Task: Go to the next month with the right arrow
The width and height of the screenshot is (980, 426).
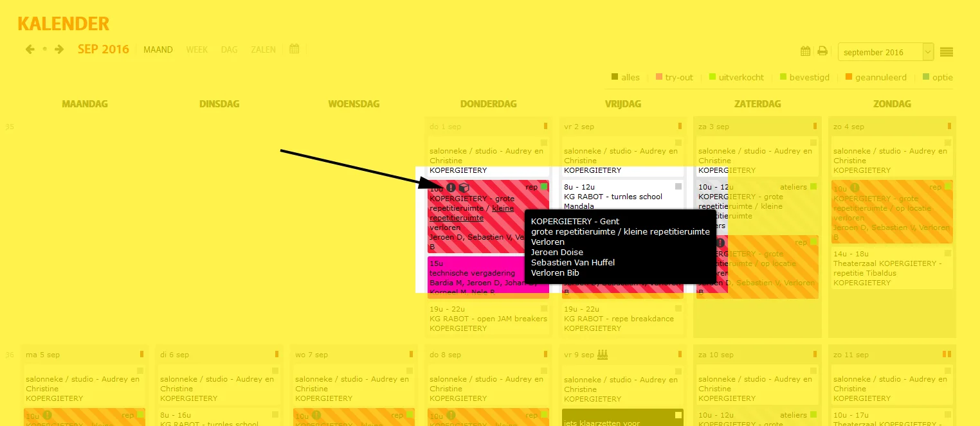Action: click(59, 49)
